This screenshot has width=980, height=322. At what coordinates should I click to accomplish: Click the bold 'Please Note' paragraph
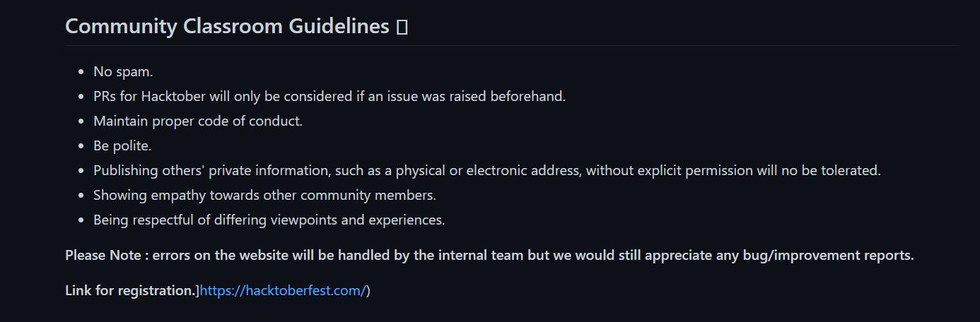click(x=489, y=255)
